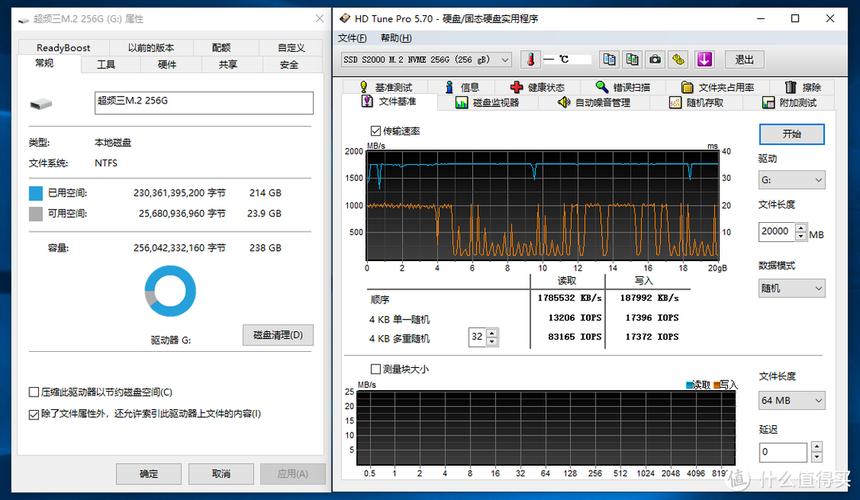Toggle compress this drive checkbox
Screen dimensions: 860x500
point(33,392)
